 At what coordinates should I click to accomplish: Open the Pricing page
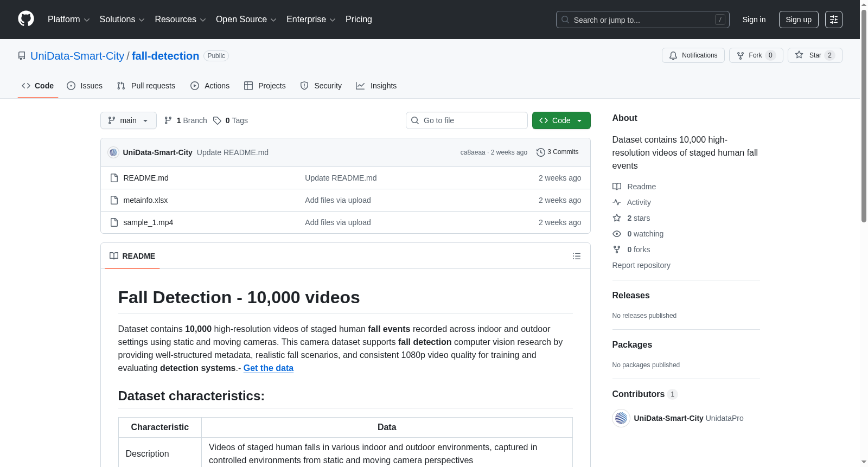tap(359, 20)
